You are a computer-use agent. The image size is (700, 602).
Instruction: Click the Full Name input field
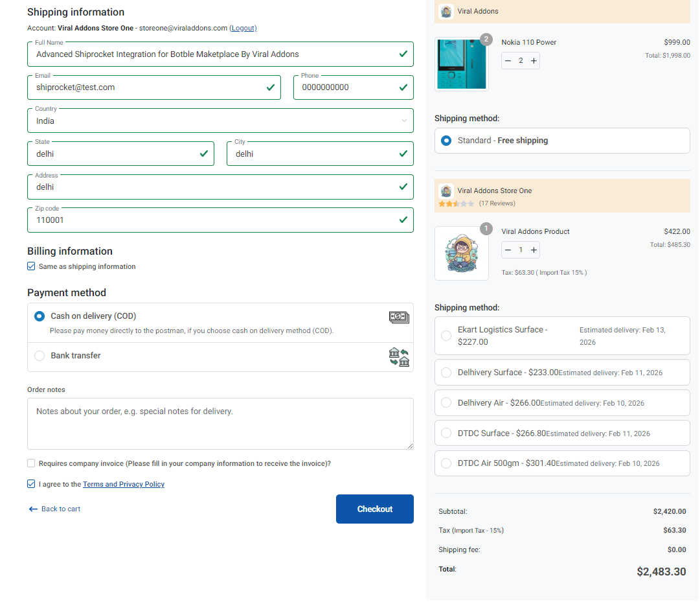pyautogui.click(x=221, y=54)
